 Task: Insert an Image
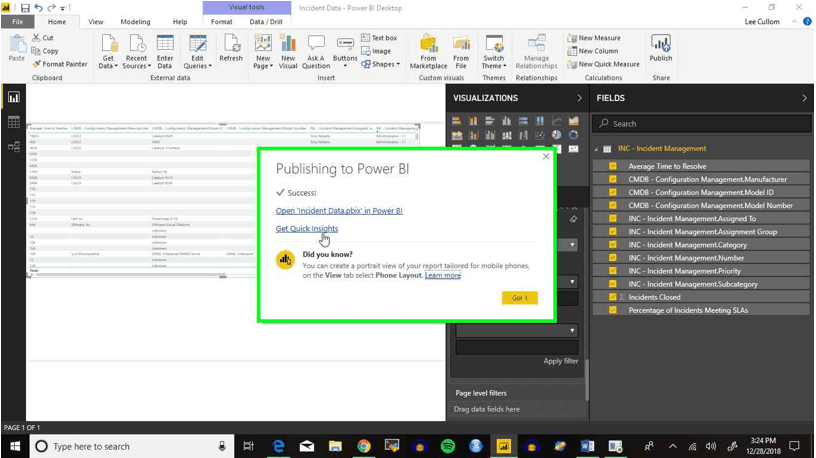click(x=376, y=51)
